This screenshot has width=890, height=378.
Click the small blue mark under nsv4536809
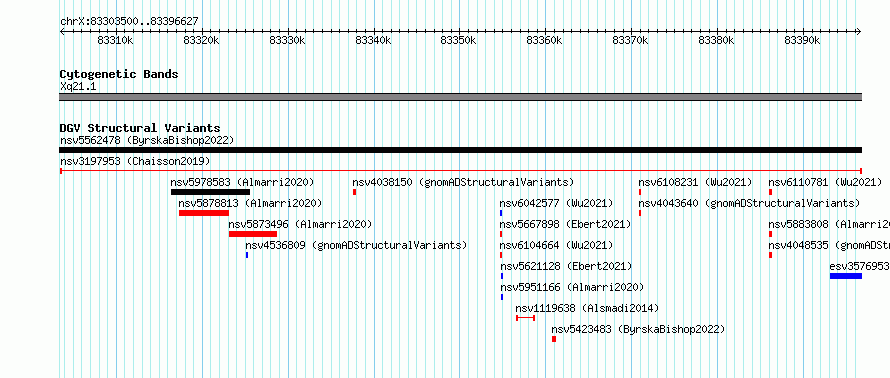coord(247,255)
